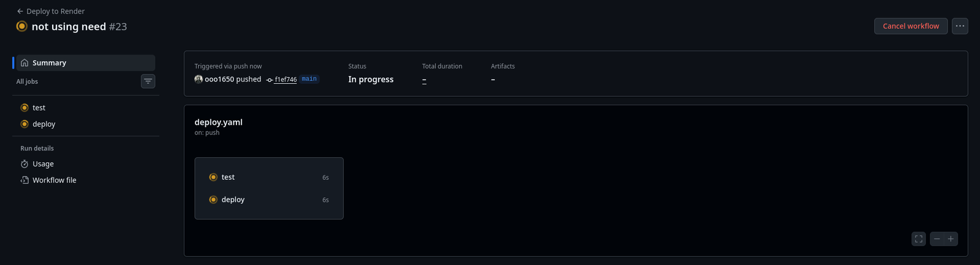Click the Workflow file icon
The width and height of the screenshot is (980, 265).
point(24,181)
